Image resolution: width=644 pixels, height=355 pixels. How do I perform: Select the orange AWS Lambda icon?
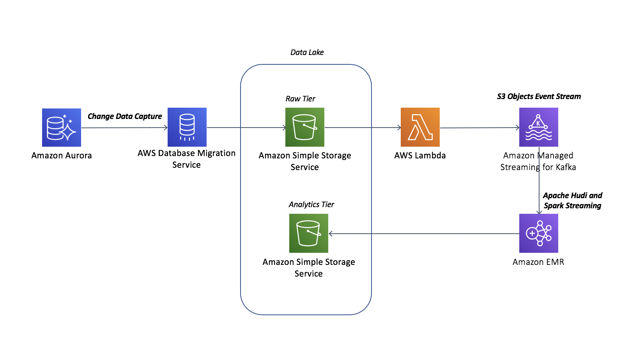tap(420, 127)
